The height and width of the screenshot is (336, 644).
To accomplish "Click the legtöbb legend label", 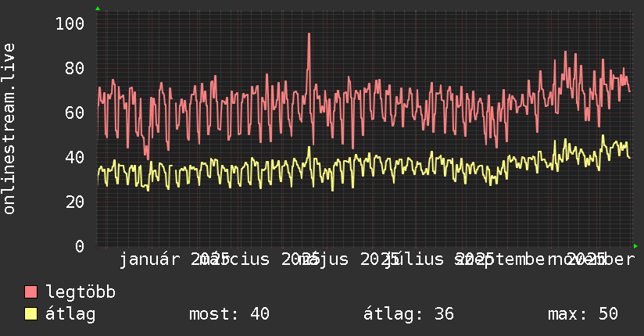I will click(x=80, y=292).
